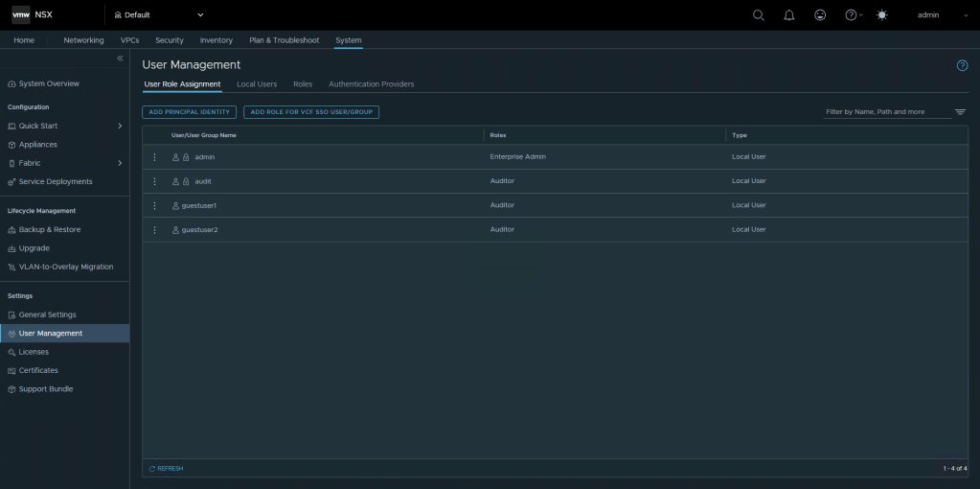Open the filter options icon beside search

pos(960,111)
